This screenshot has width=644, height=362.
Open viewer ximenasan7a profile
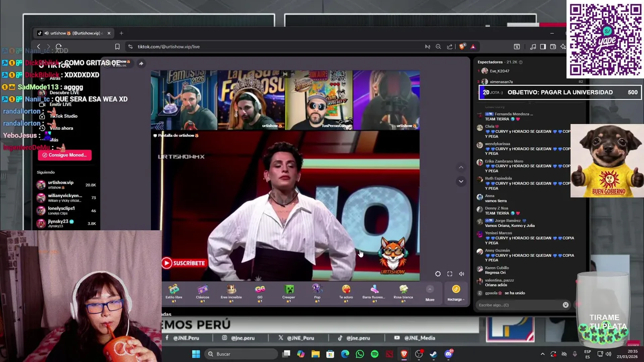(x=498, y=81)
